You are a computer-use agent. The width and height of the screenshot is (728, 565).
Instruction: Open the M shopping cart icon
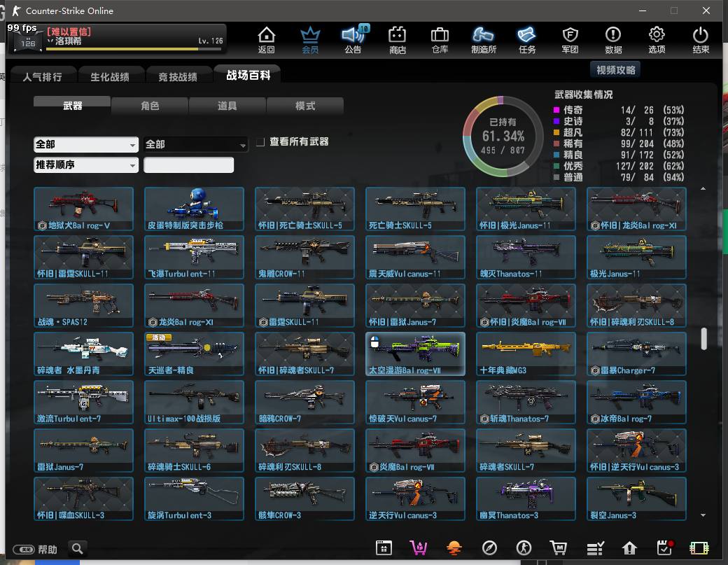(558, 548)
